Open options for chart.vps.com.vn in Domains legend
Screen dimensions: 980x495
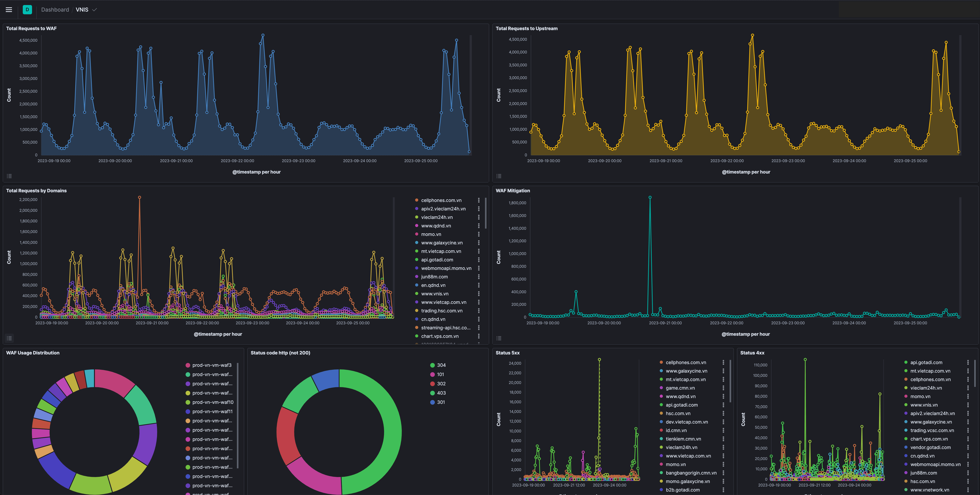tap(479, 336)
